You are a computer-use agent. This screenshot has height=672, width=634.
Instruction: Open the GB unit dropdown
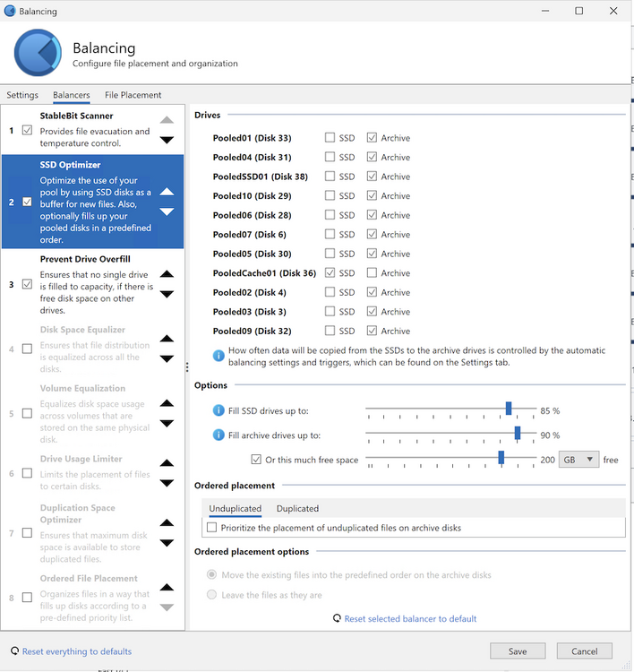[x=578, y=460]
